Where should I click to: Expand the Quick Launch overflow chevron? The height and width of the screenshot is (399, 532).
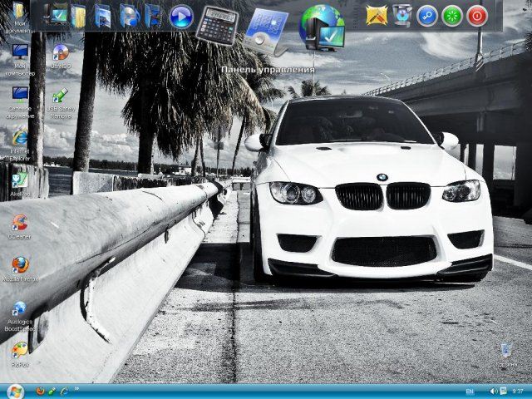pyautogui.click(x=76, y=389)
